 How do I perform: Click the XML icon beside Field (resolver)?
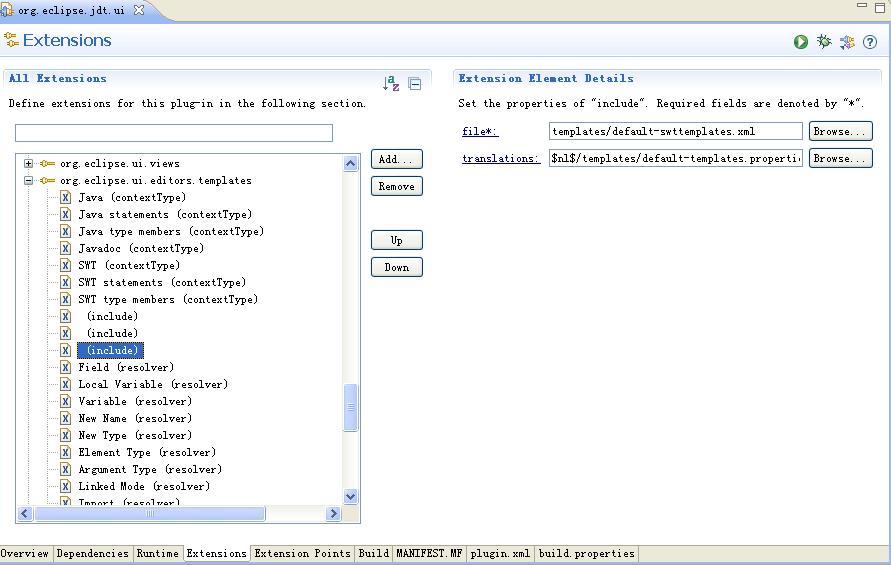click(66, 367)
